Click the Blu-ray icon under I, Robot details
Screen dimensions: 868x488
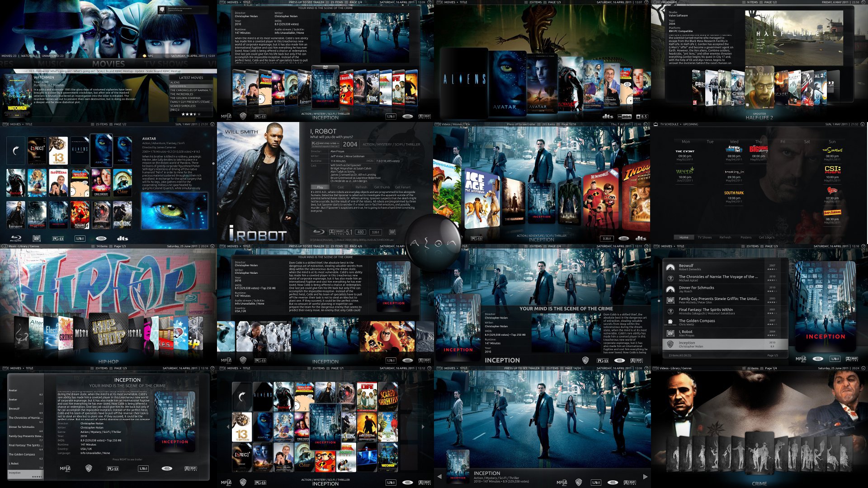pos(319,232)
